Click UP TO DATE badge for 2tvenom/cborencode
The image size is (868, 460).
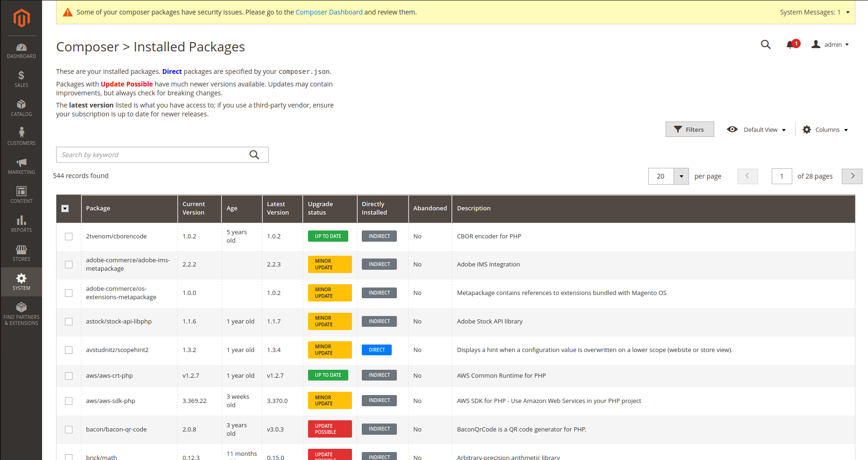tap(328, 236)
